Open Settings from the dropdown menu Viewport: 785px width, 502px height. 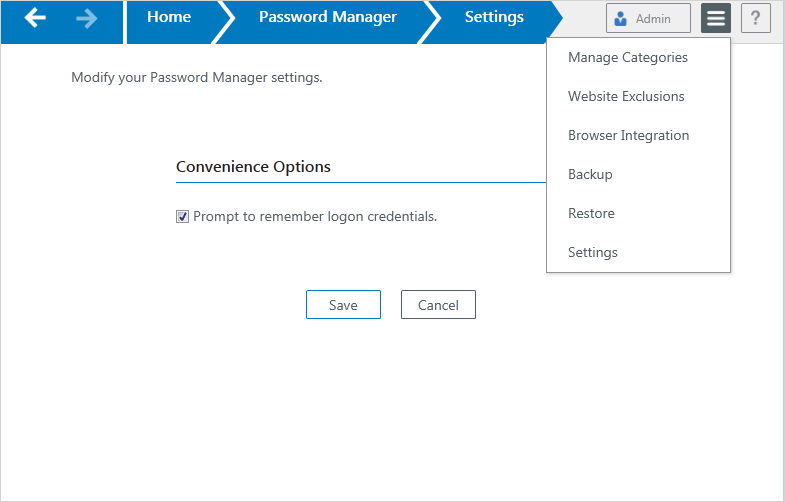tap(593, 253)
